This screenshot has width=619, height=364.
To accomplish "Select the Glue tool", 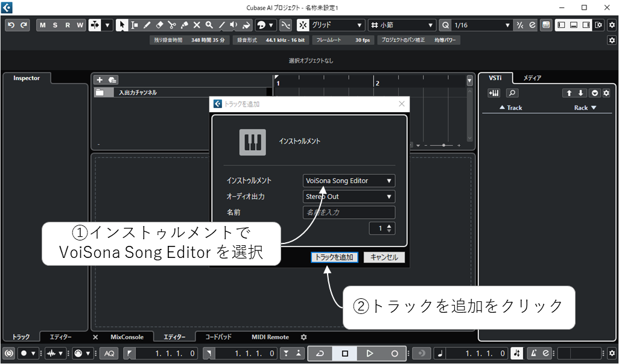I will click(x=185, y=25).
